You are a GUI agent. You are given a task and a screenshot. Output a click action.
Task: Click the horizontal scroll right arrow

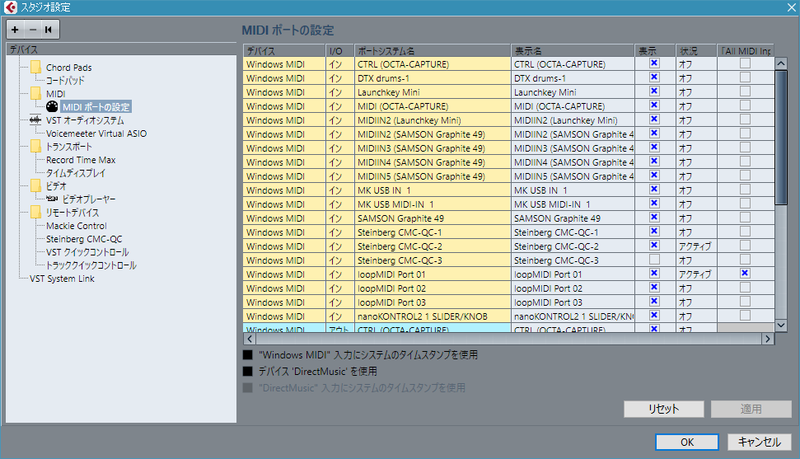click(x=768, y=339)
